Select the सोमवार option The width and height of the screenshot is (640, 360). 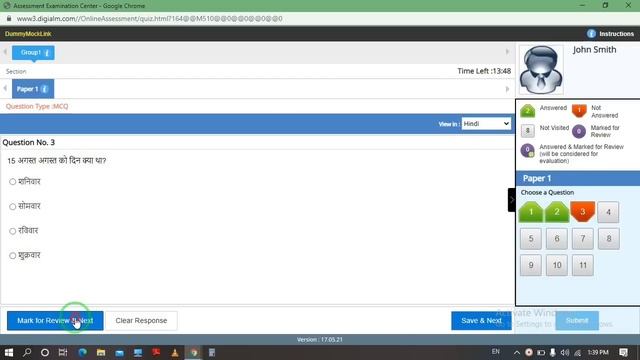coord(13,207)
